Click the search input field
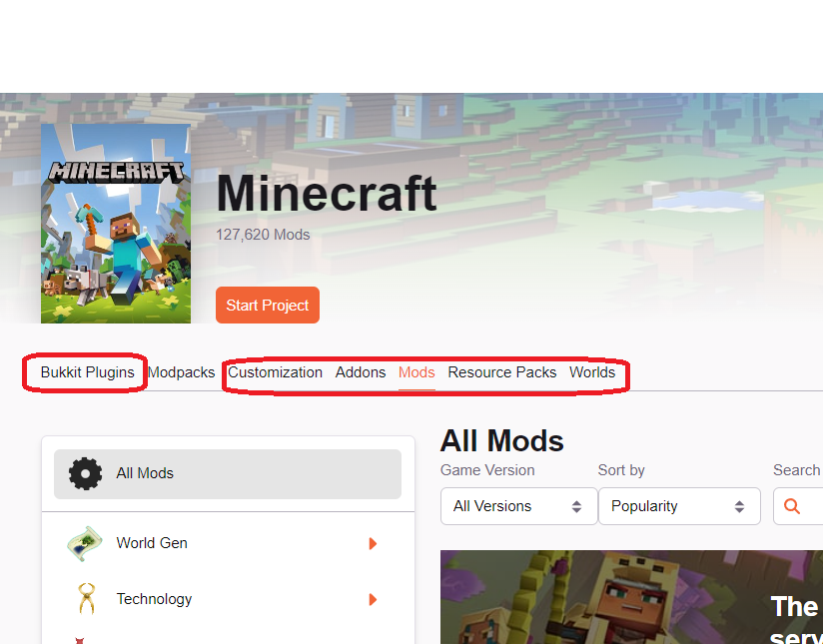The width and height of the screenshot is (823, 644). tap(798, 506)
